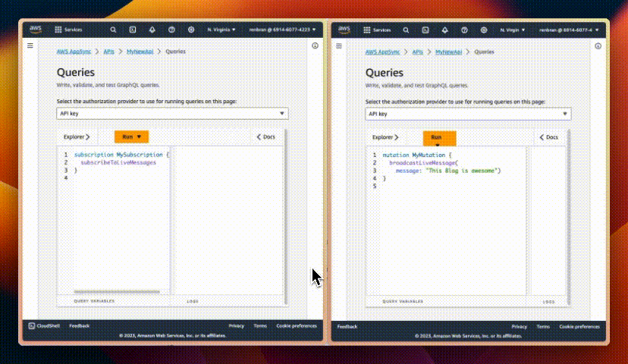Image resolution: width=628 pixels, height=364 pixels.
Task: Expand N. Virginia region menu, left window
Action: pos(221,30)
